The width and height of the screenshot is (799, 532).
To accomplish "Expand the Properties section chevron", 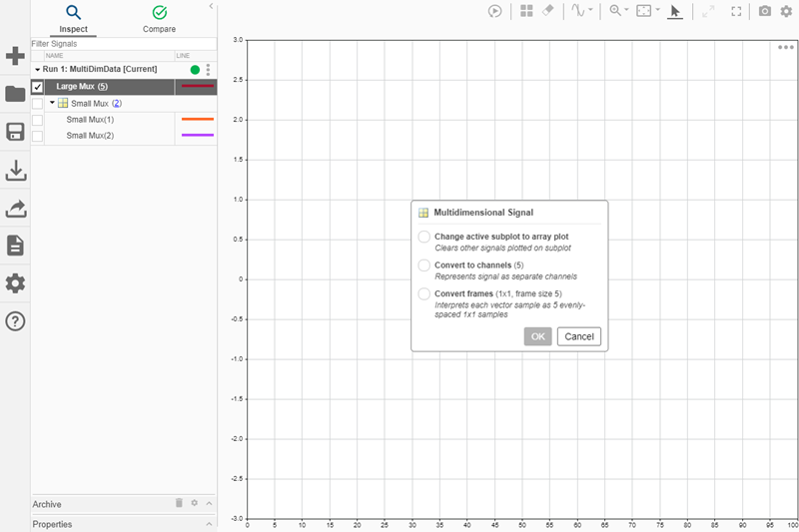I will tap(209, 524).
